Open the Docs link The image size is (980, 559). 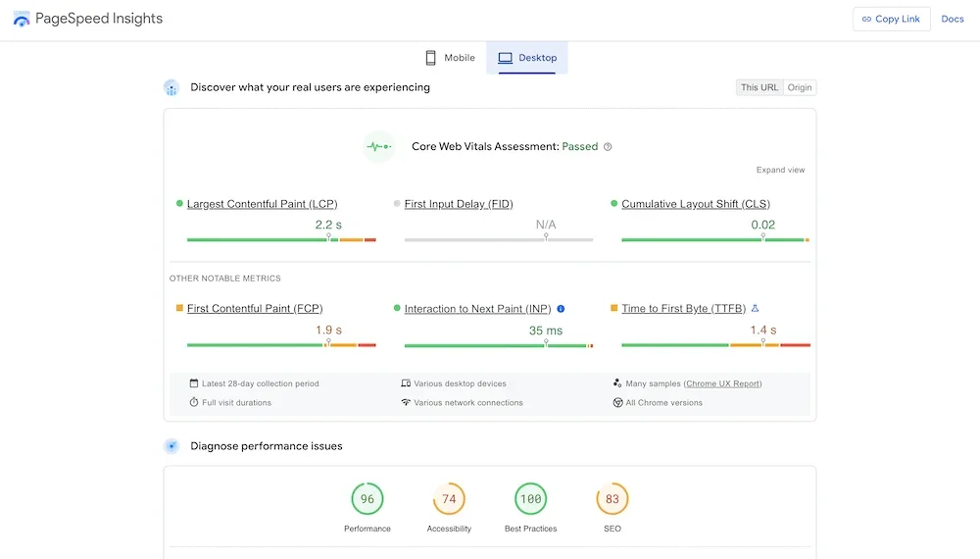coord(953,19)
